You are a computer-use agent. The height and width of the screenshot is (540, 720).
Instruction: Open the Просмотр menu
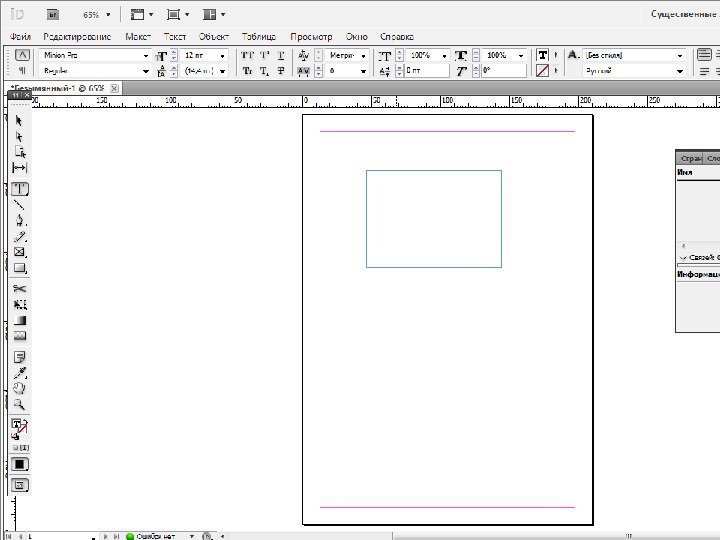(311, 36)
